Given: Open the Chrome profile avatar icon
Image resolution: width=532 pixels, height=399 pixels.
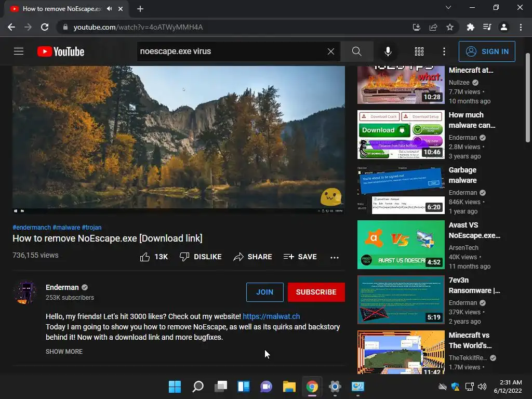Looking at the screenshot, I should (x=504, y=27).
